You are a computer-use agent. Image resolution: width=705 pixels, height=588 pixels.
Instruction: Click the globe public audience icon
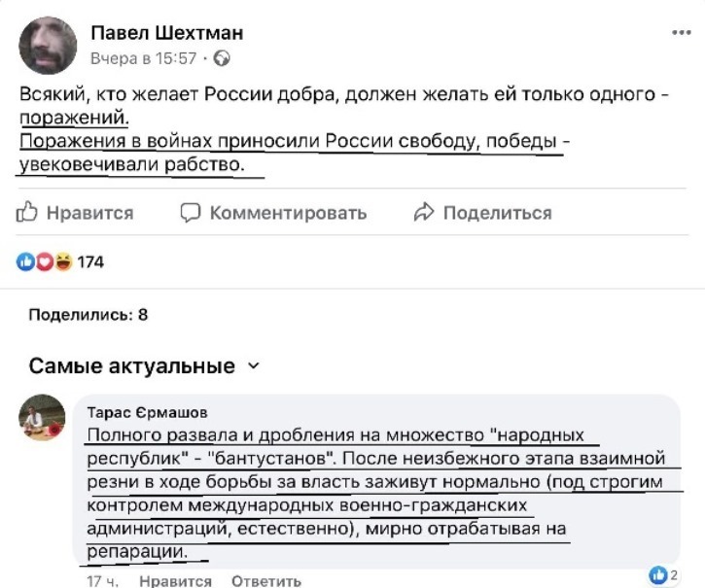point(223,59)
